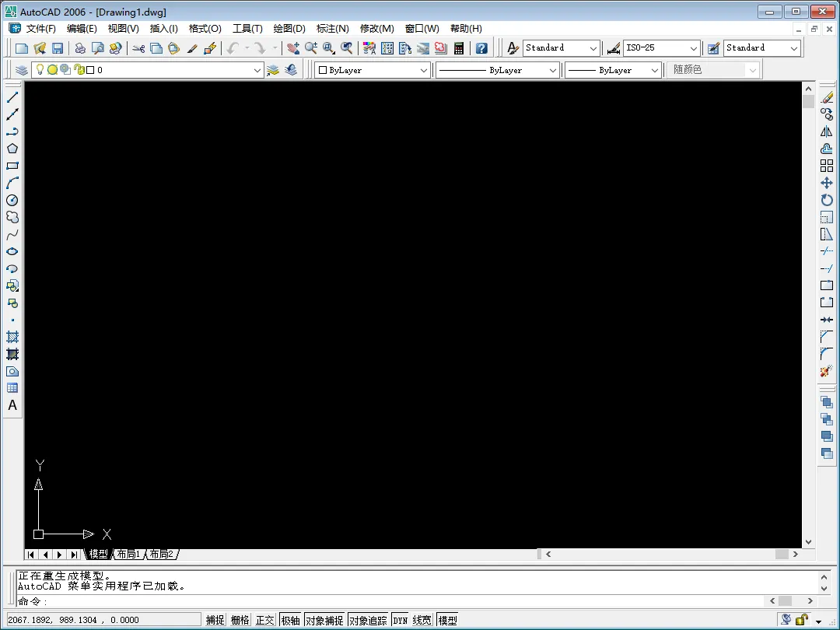Click the drawing area vertical scrollbar down arrow

click(x=808, y=541)
